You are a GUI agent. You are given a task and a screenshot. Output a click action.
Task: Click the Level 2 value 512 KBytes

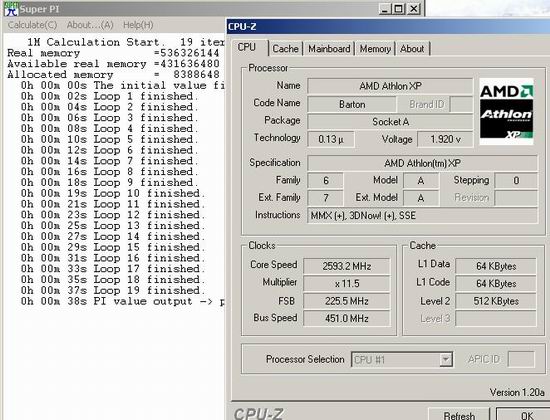click(496, 301)
